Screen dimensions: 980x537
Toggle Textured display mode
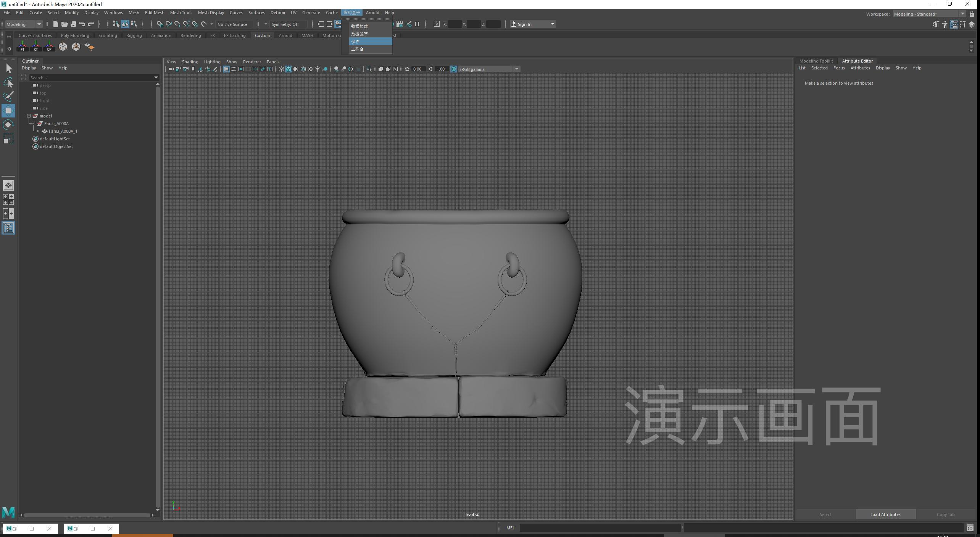310,69
